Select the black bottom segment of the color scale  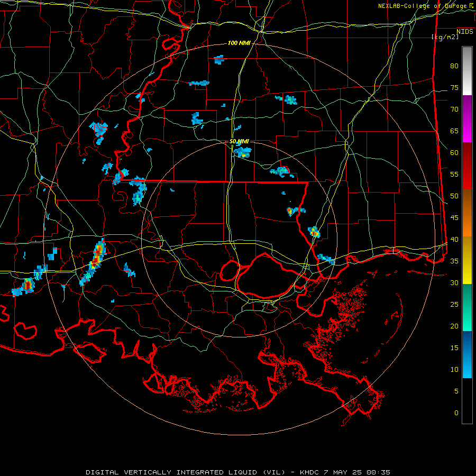[467, 401]
